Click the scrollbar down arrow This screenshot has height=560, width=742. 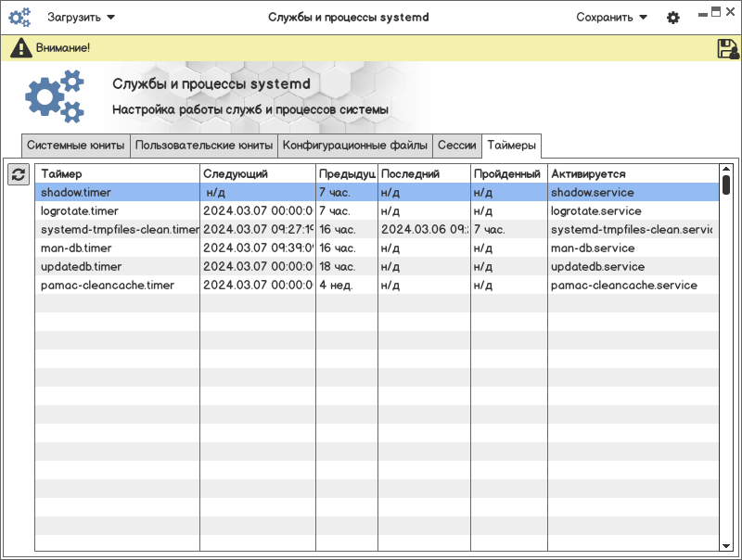tap(726, 546)
